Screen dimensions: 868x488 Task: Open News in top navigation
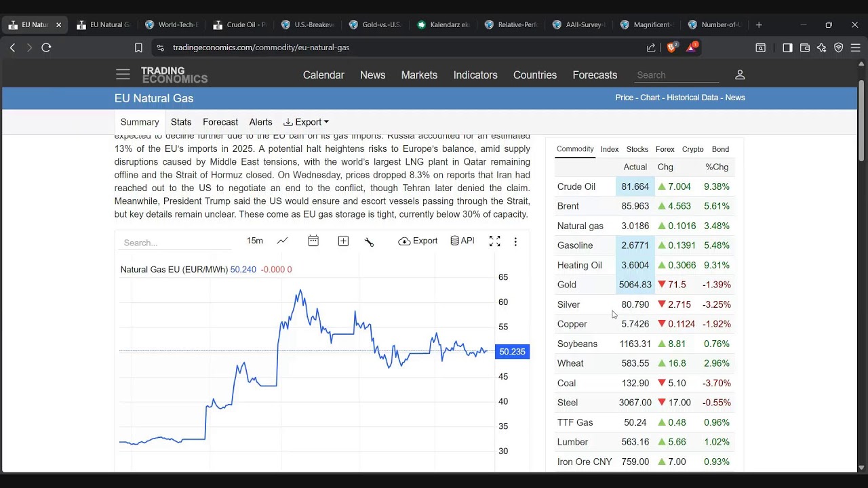pyautogui.click(x=372, y=75)
